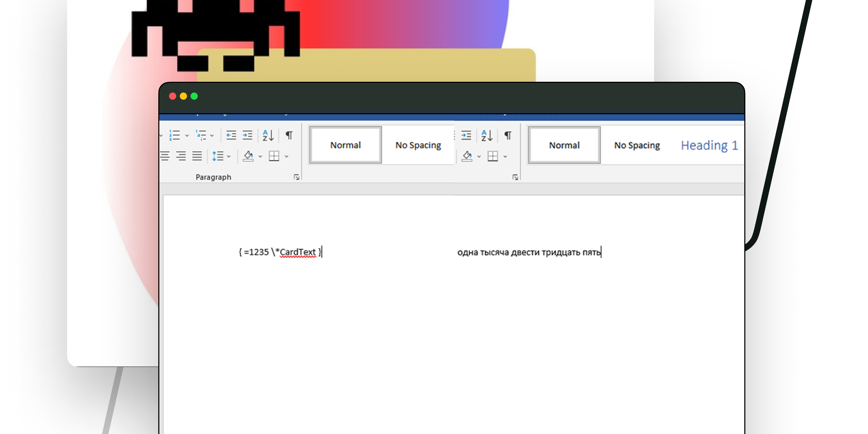Click the line and paragraph spacing icon

pyautogui.click(x=218, y=156)
